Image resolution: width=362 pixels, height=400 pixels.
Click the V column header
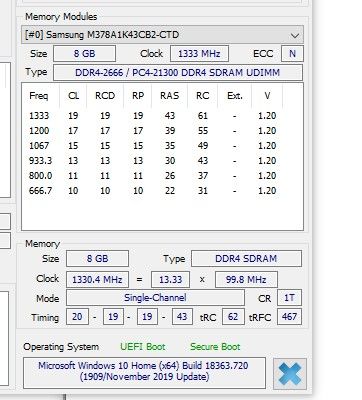(x=267, y=96)
